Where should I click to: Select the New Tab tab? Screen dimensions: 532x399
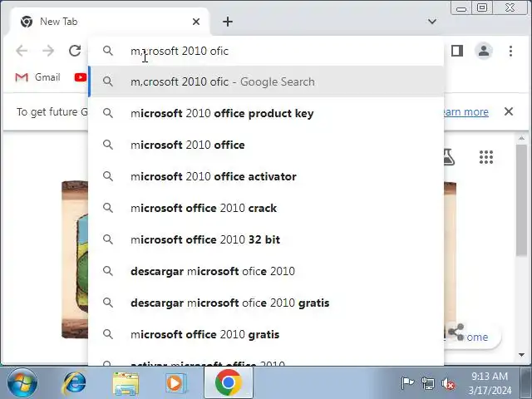109,22
